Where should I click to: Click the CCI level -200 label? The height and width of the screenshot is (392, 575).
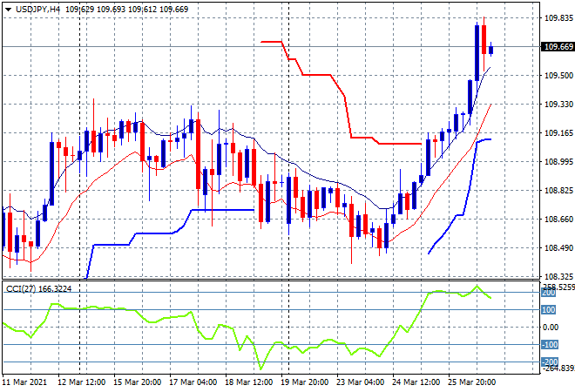coord(550,362)
